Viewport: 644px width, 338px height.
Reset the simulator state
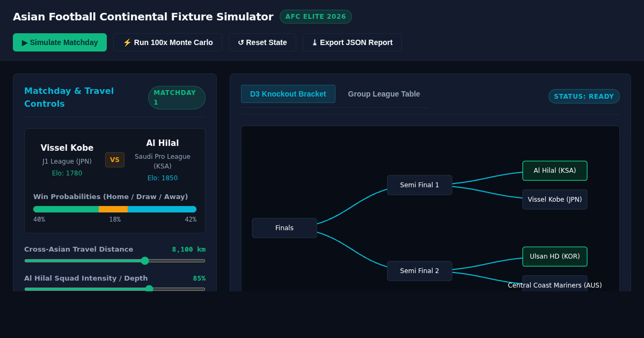[262, 42]
